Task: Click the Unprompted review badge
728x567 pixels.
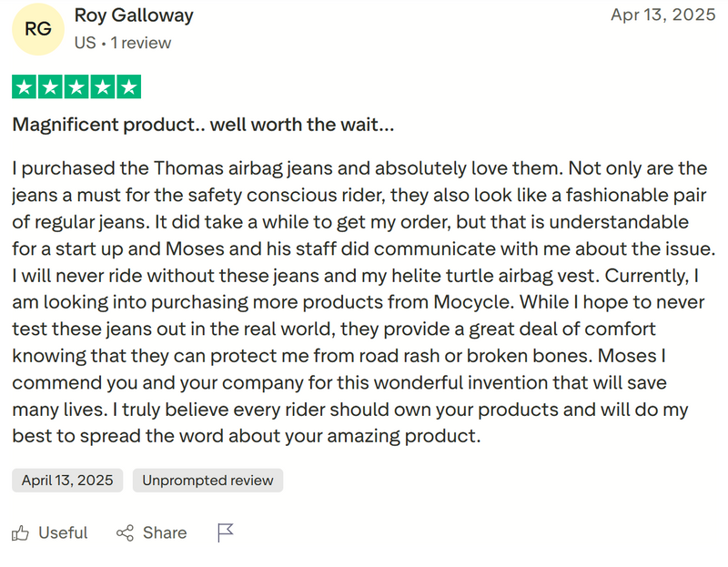Action: pos(207,481)
